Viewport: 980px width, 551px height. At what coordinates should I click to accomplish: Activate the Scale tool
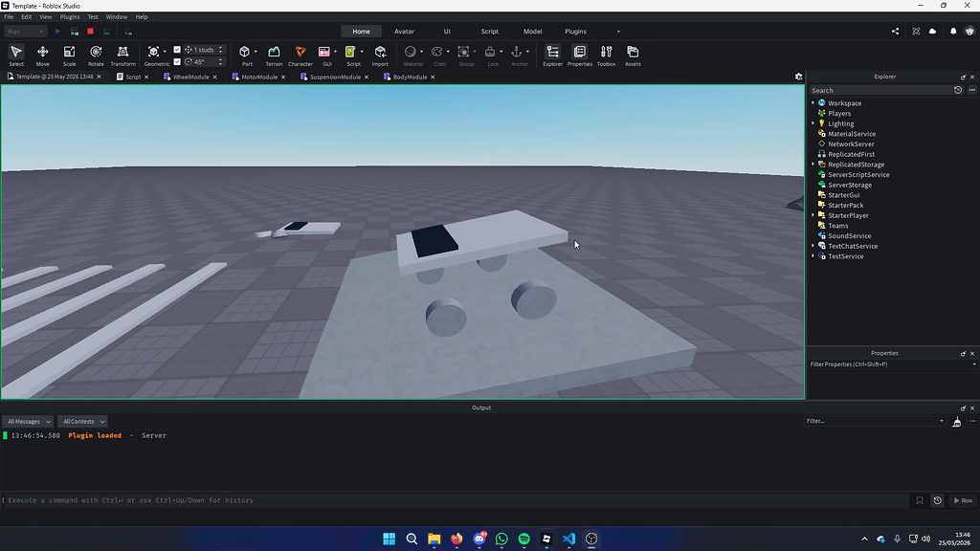pos(69,55)
